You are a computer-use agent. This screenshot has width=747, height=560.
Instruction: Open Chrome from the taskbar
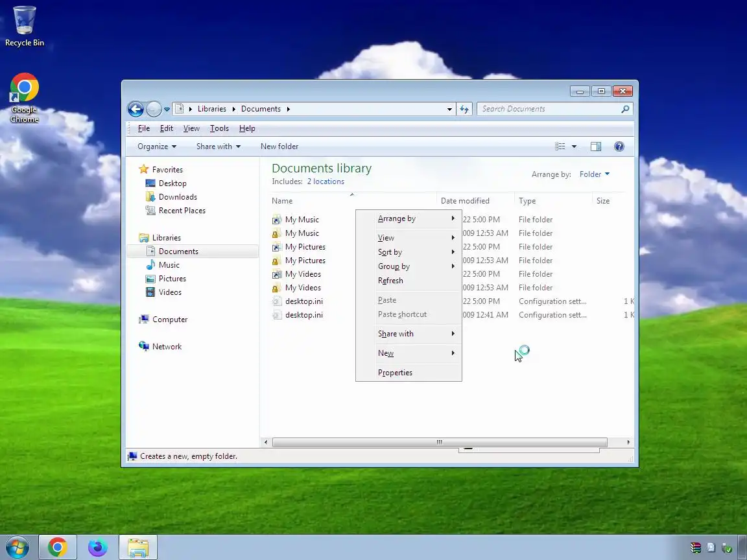(x=57, y=548)
